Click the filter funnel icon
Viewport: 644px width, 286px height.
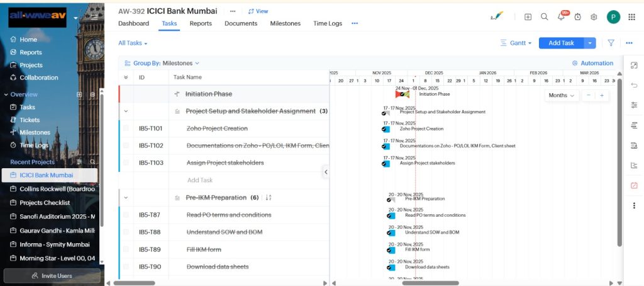tap(611, 43)
